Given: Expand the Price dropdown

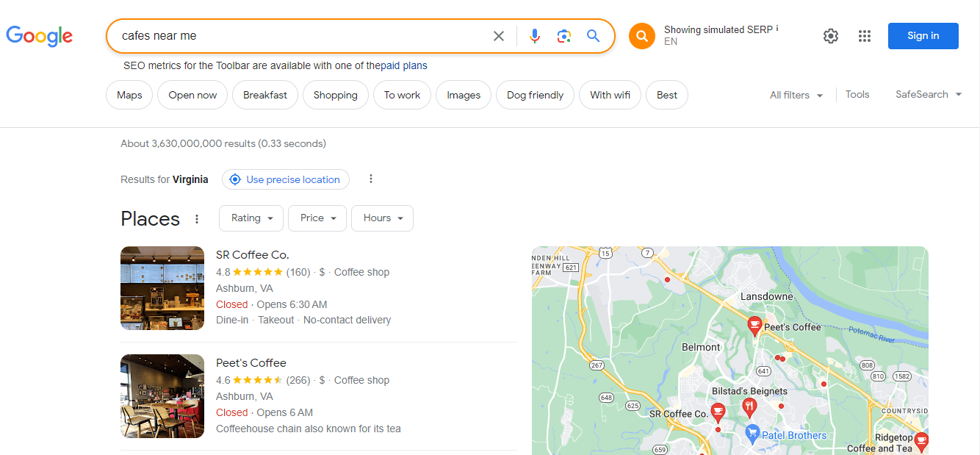Looking at the screenshot, I should [x=317, y=218].
